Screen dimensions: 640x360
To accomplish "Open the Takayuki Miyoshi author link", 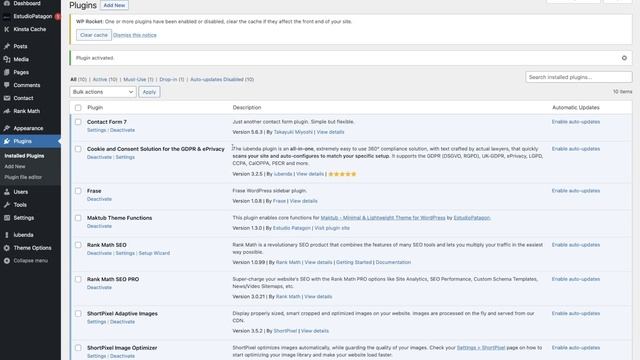I will click(x=293, y=132).
